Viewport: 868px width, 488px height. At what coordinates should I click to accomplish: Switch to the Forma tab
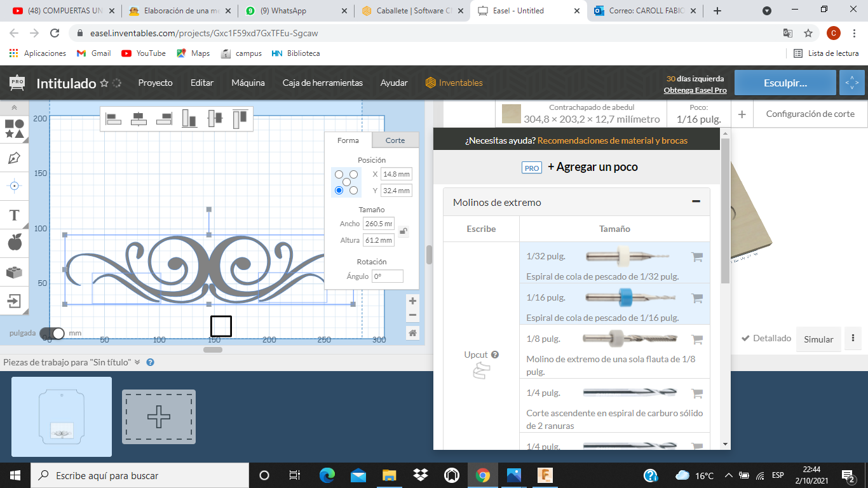(348, 140)
